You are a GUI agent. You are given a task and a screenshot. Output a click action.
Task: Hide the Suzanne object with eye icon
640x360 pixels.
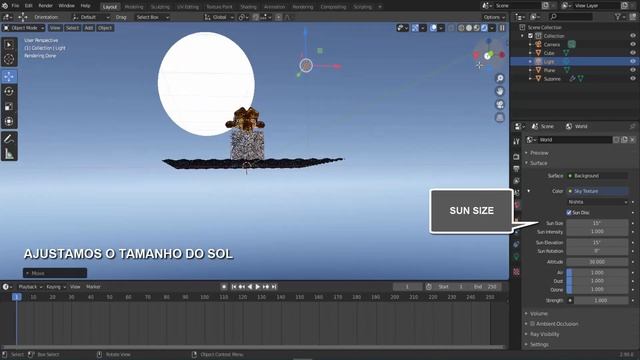point(633,79)
